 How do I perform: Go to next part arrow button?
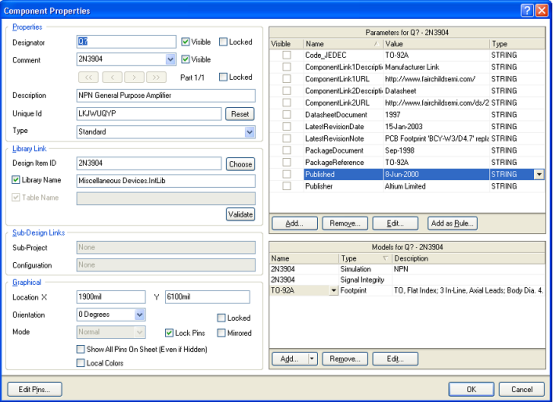pos(134,77)
